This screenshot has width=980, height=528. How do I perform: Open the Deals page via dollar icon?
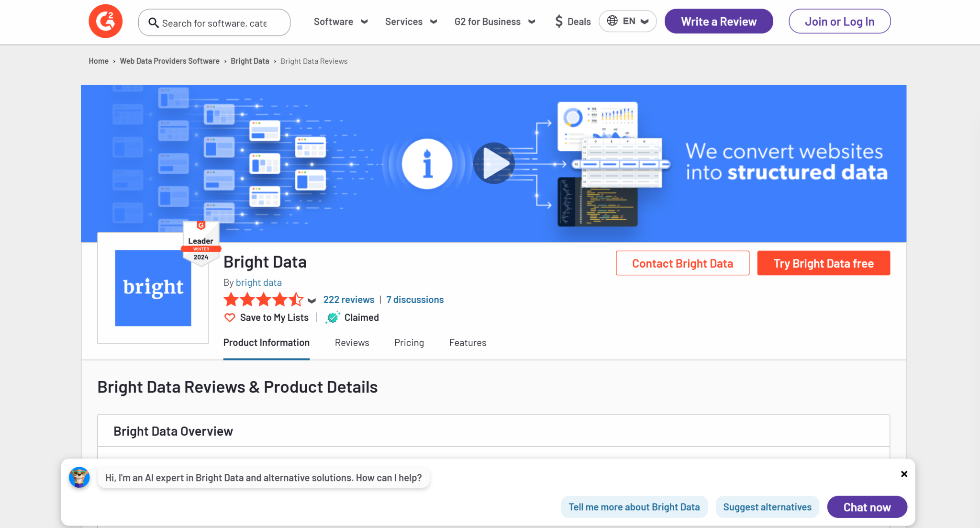coord(558,21)
